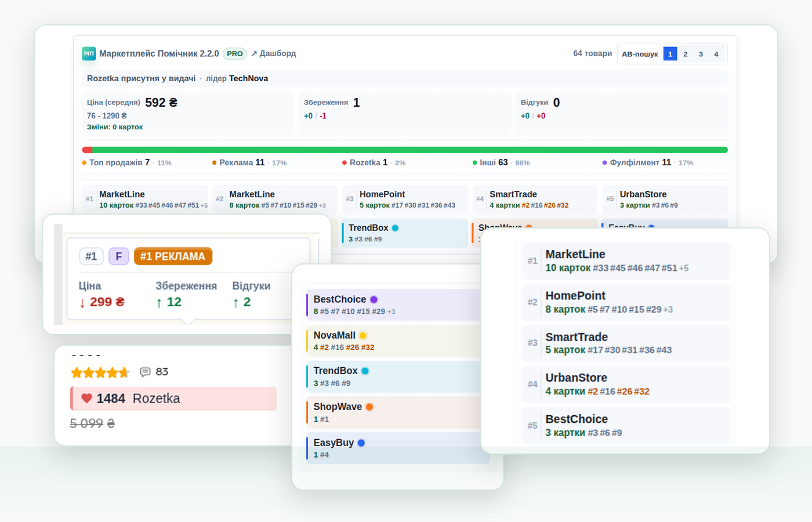The height and width of the screenshot is (522, 812).
Task: Select AB-пошук variant 1
Action: pos(670,54)
